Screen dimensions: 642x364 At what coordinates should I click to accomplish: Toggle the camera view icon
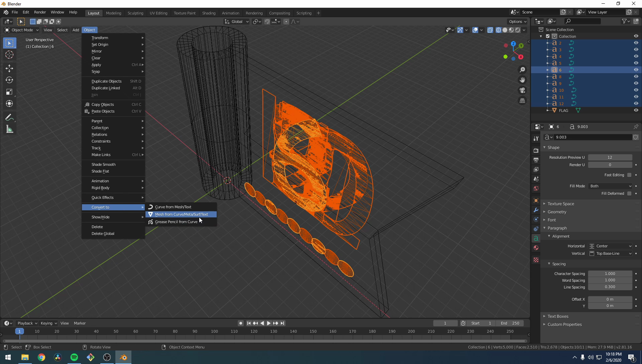click(x=522, y=90)
